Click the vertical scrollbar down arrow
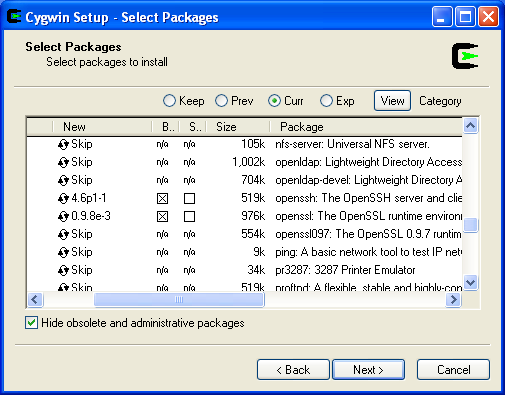The image size is (505, 395). 470,283
